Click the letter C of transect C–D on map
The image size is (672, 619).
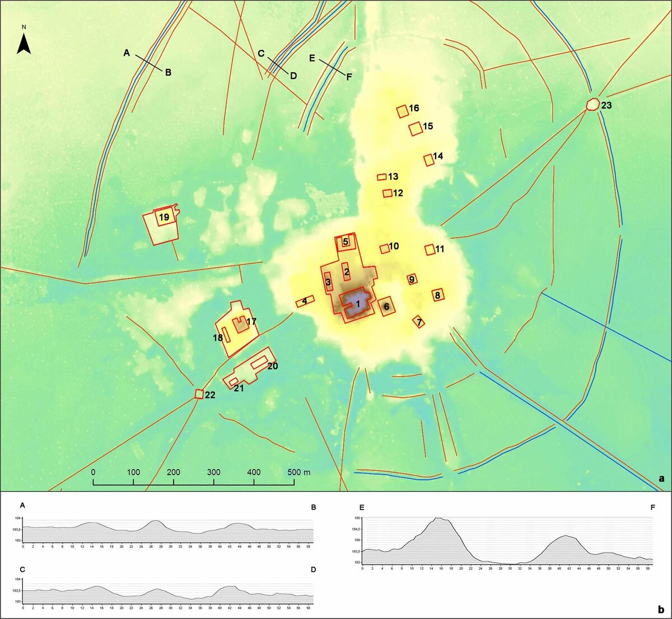pos(261,54)
